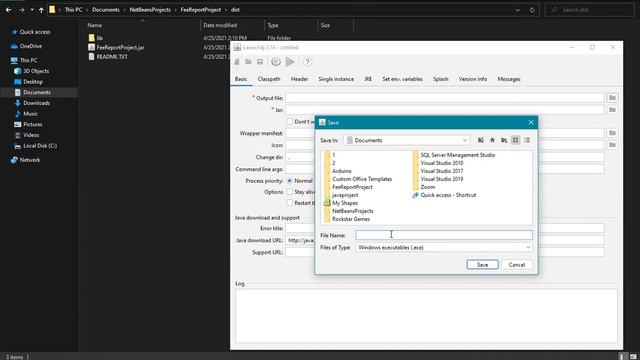The image size is (640, 360).
Task: Switch to the Classpath tab
Action: pyautogui.click(x=269, y=79)
